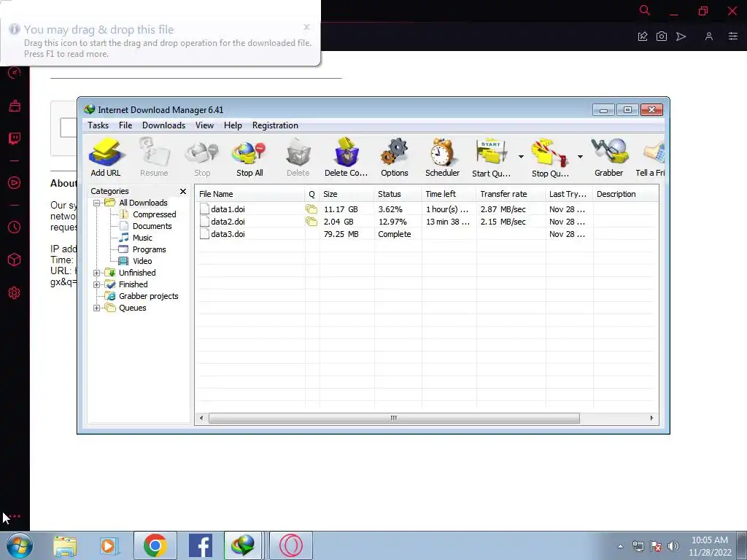Viewport: 747px width, 560px height.
Task: Open Google Chrome from the taskbar
Action: coord(155,545)
